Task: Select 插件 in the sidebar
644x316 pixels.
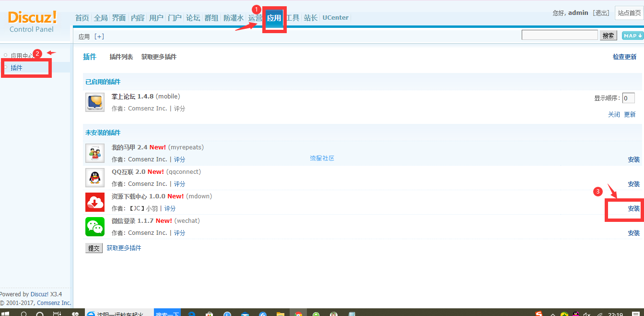Action: tap(17, 68)
